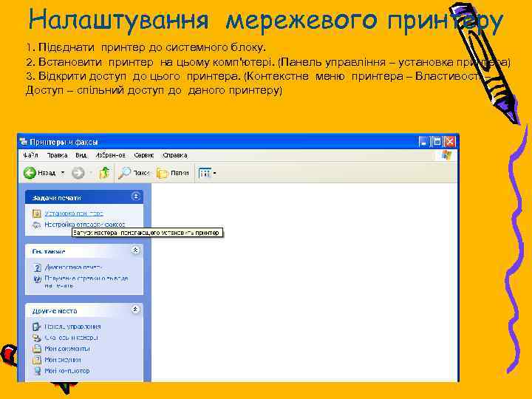Screen dimensions: 532x399
Task: Click the green Back arrow icon
Action: [x=30, y=173]
